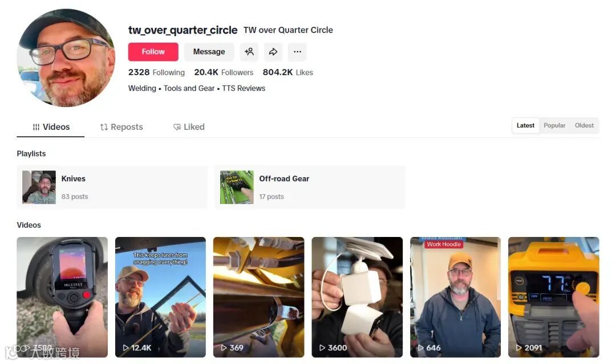Click play icon on the 3600 video
616x364 pixels.
tap(322, 348)
